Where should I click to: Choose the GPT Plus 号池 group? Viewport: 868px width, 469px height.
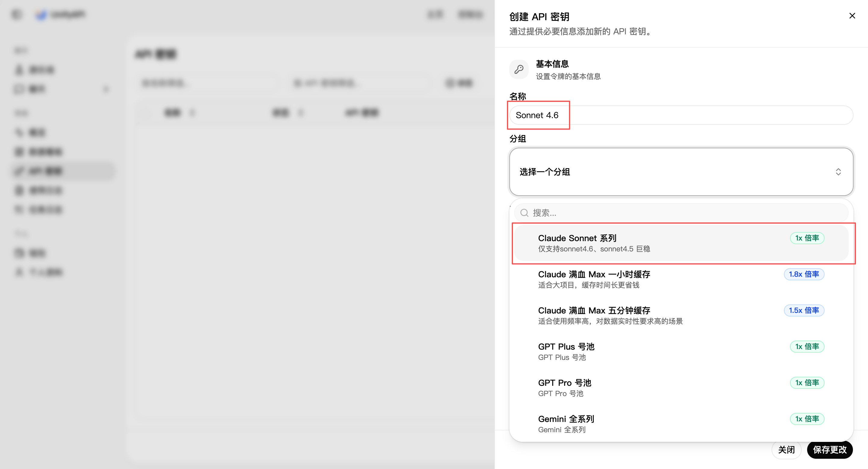(x=681, y=352)
